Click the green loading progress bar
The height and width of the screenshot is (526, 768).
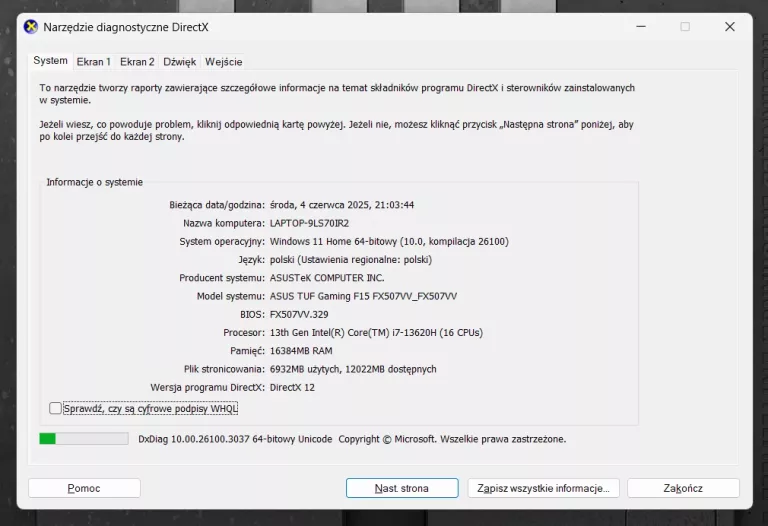84,438
